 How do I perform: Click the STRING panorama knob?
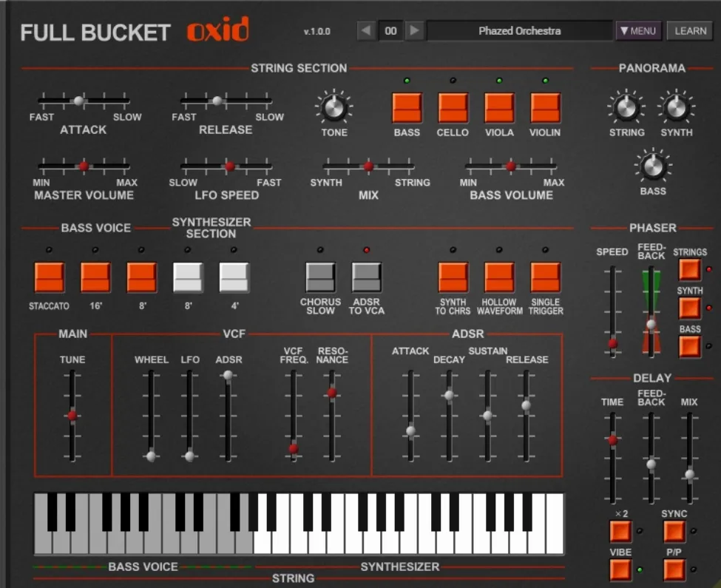pyautogui.click(x=626, y=107)
